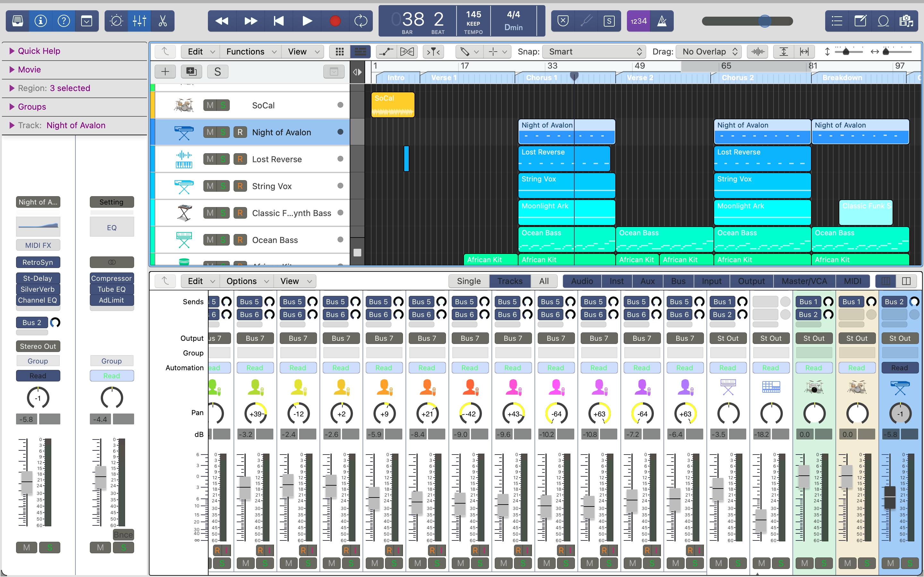This screenshot has width=924, height=577.
Task: Open the Library button
Action: 17,21
